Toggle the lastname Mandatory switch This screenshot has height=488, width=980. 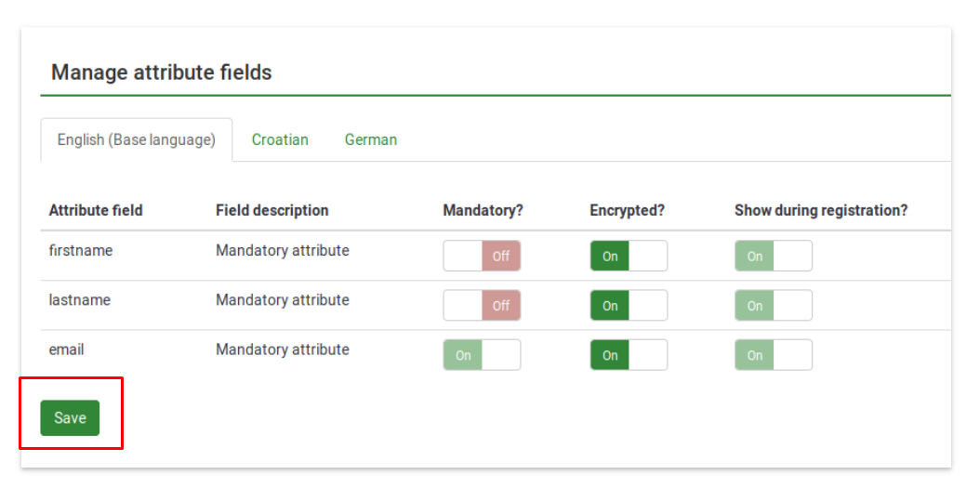coord(482,305)
